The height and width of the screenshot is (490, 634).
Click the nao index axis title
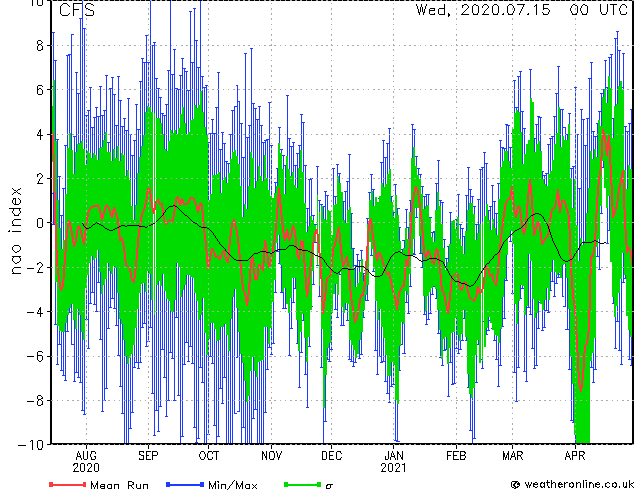click(x=15, y=231)
